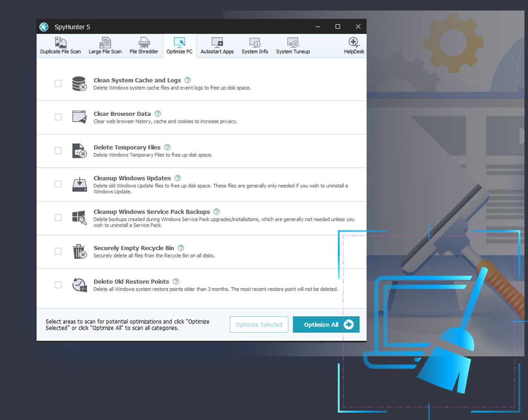Image resolution: width=528 pixels, height=420 pixels.
Task: Check the Clear Browser Data option
Action: pyautogui.click(x=58, y=117)
